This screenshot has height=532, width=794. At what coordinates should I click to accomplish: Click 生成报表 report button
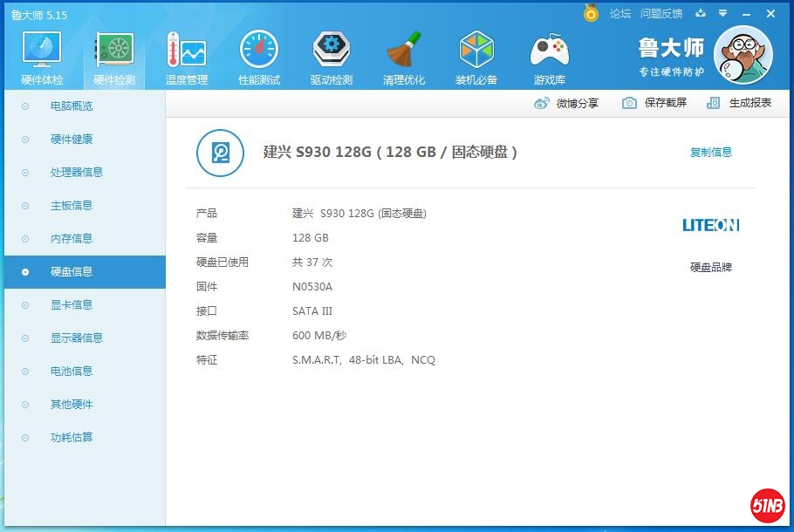[739, 103]
